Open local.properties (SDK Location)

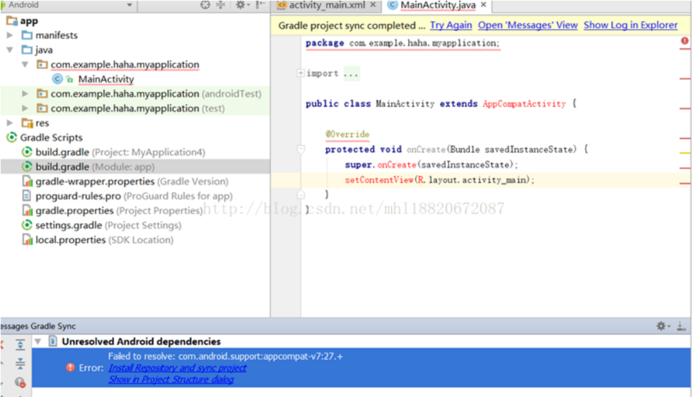[104, 240]
